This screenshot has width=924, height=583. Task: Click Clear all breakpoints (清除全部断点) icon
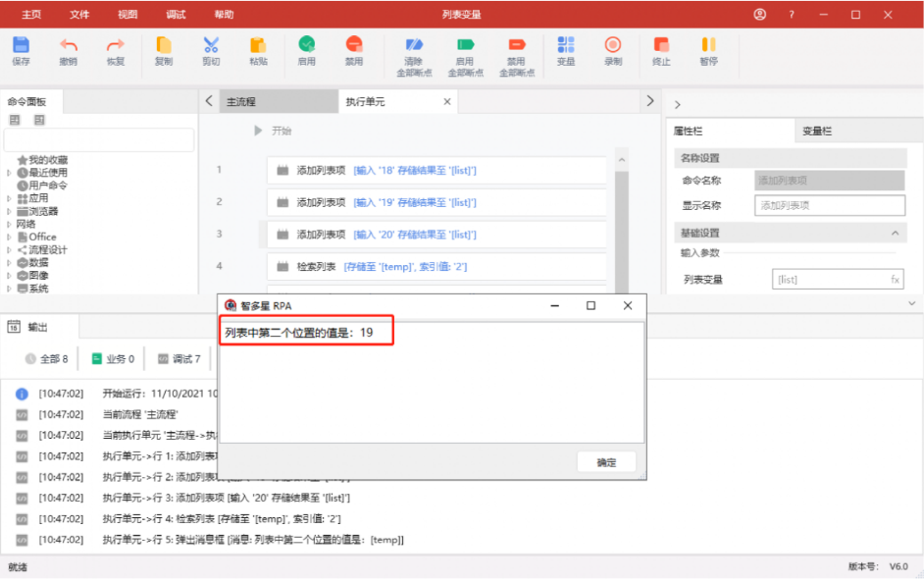pyautogui.click(x=413, y=46)
